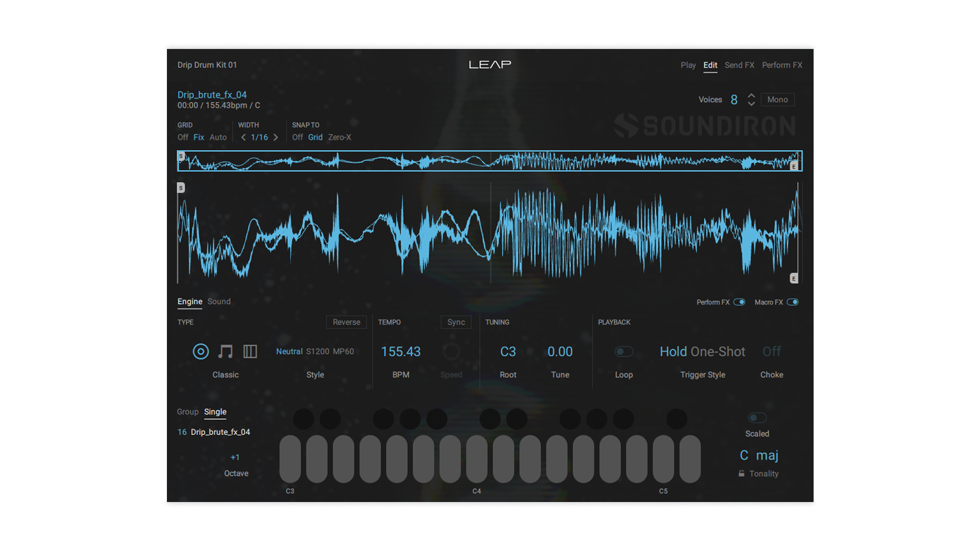
Task: Set Snap To to Zero-X
Action: click(339, 137)
